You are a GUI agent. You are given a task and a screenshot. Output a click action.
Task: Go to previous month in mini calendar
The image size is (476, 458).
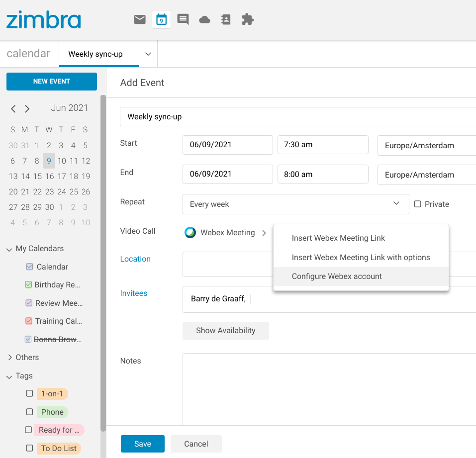coord(13,109)
